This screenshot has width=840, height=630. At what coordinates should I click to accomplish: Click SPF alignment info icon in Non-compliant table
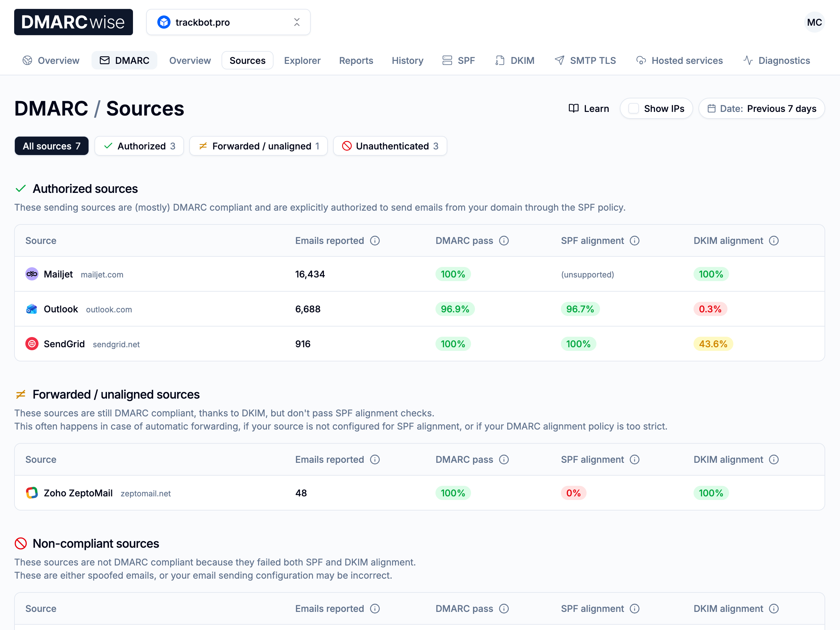[635, 609]
